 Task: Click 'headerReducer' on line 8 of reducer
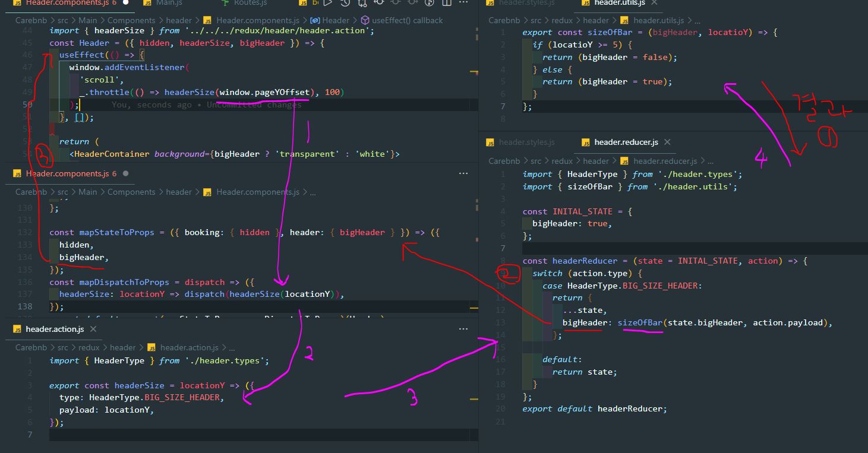(585, 261)
